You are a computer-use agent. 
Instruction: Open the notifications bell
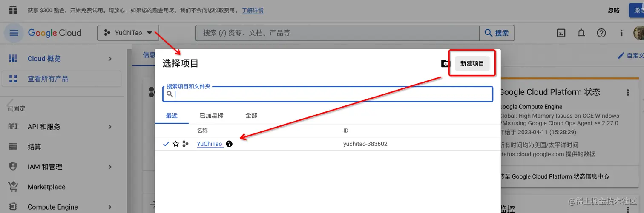click(x=581, y=33)
